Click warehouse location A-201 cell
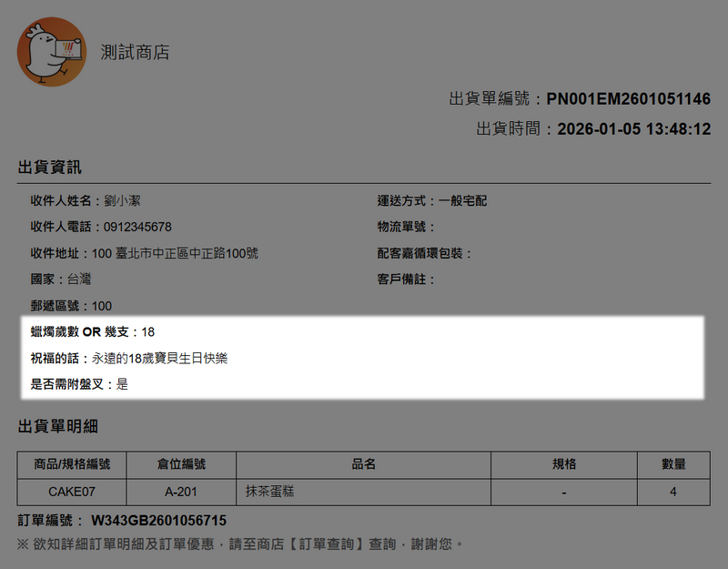Viewport: 728px width, 569px height. (181, 492)
